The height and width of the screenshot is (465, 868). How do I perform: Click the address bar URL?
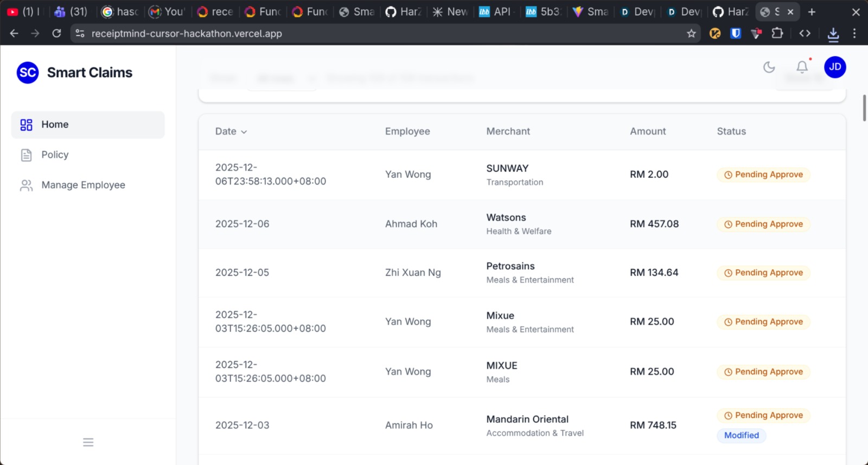tap(187, 34)
